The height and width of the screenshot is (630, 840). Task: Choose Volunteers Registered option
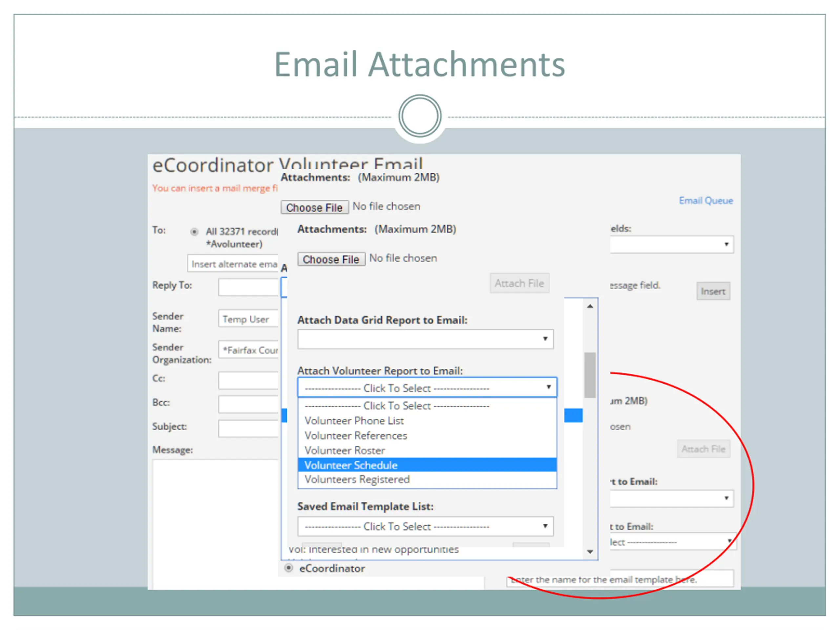click(x=427, y=479)
